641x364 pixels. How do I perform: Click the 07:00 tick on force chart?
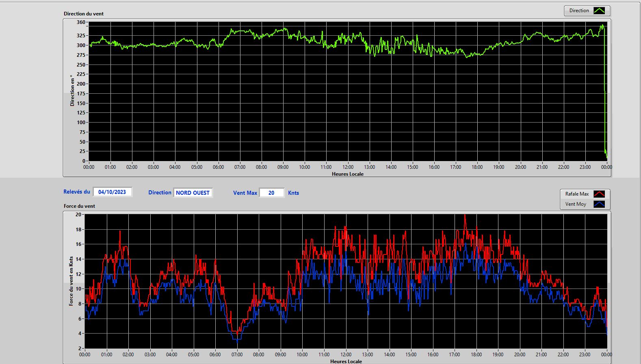237,354
